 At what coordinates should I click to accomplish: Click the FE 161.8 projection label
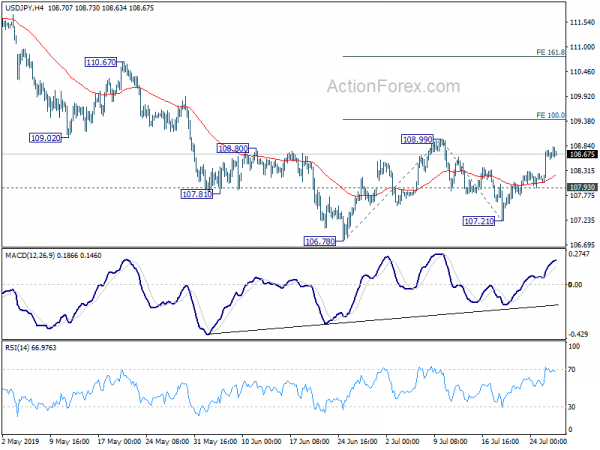550,52
